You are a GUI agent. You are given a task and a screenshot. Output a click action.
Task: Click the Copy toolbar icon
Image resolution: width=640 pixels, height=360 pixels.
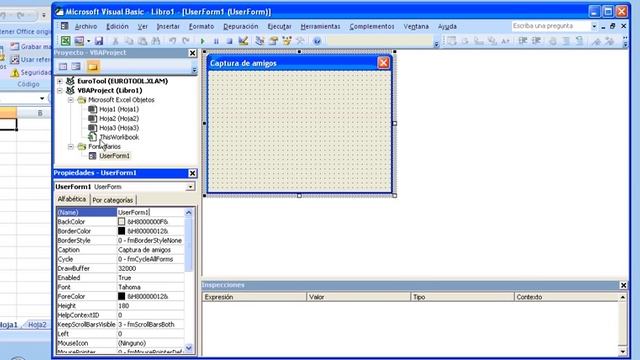coord(129,41)
